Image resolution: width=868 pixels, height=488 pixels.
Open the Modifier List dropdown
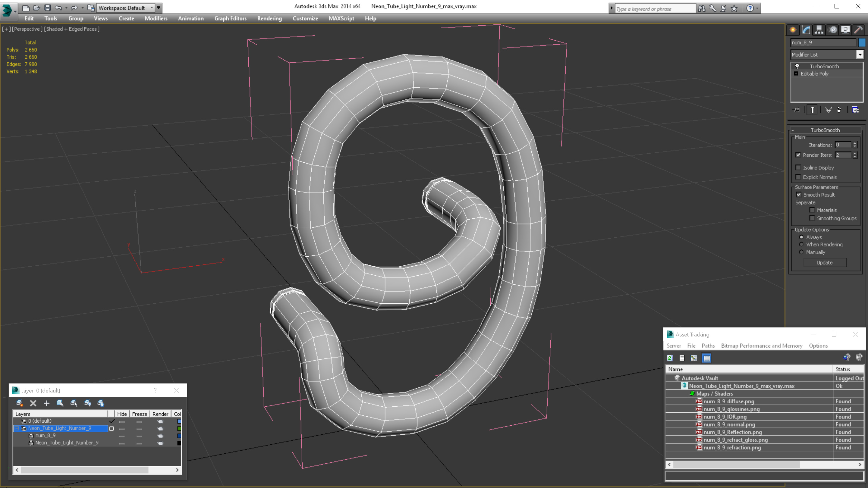point(860,55)
